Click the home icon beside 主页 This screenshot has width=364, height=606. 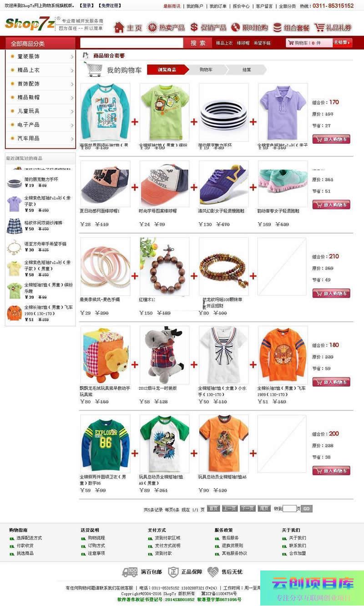click(119, 27)
